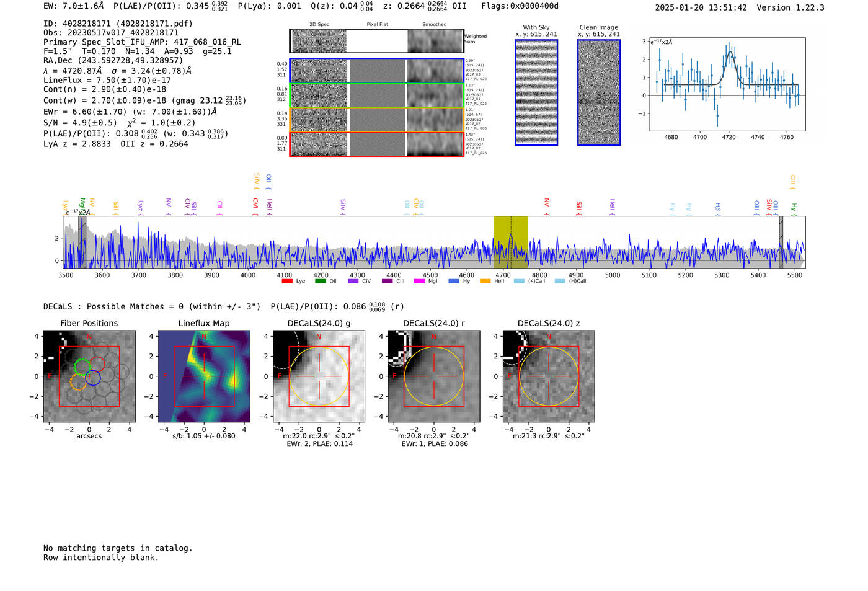Select the green-outlined fiber spectrum row
Viewport: 868px width, 591px height.
click(x=377, y=95)
